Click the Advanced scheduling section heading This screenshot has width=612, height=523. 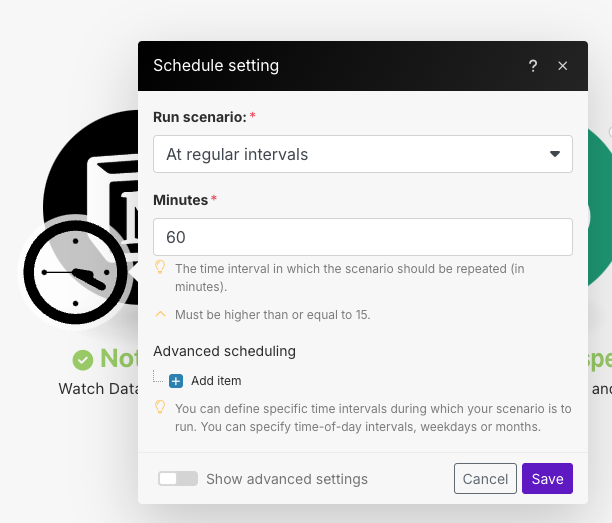pos(224,351)
